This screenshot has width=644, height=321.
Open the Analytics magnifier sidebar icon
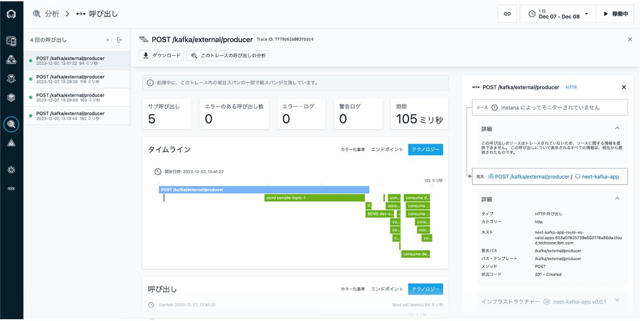tap(11, 124)
